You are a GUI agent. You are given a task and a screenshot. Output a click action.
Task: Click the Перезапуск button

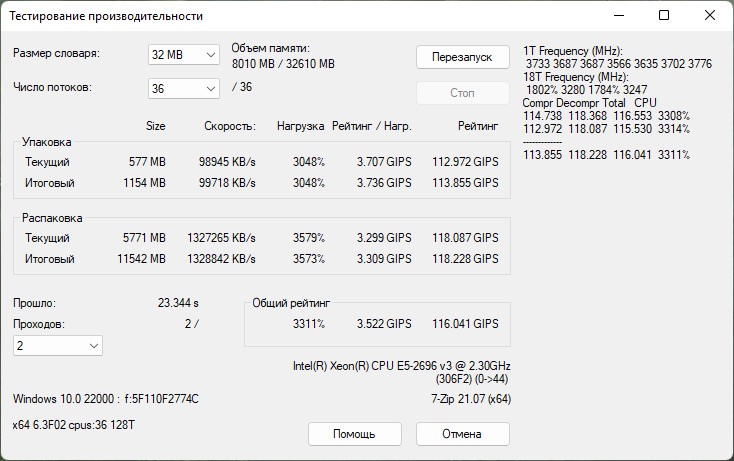[x=462, y=57]
